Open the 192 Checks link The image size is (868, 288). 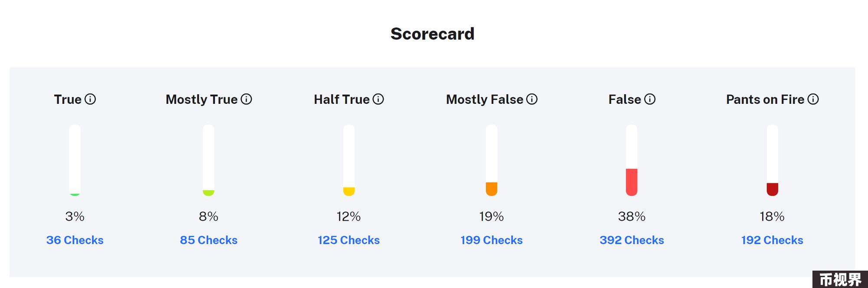pos(772,240)
